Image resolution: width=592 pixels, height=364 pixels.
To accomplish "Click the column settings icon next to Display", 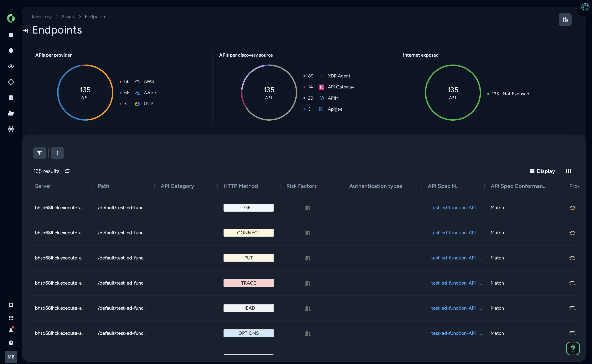I will coord(568,171).
